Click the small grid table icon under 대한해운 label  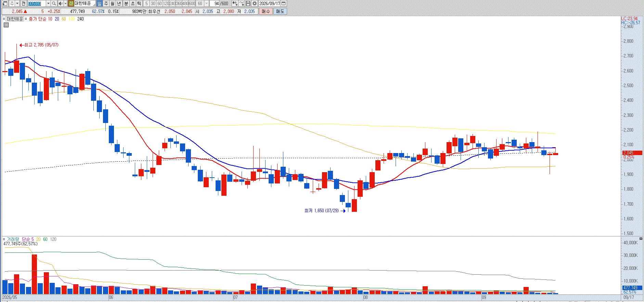point(6,25)
